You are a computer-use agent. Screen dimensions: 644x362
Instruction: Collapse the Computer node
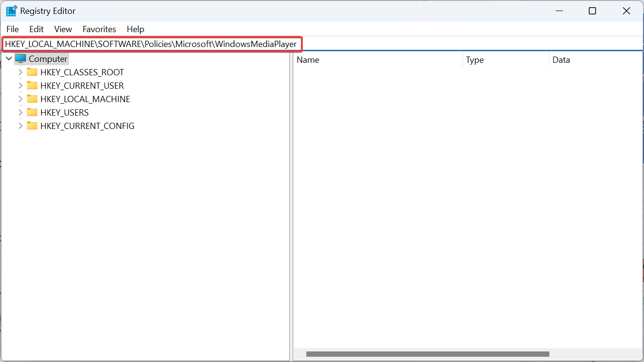pos(8,58)
